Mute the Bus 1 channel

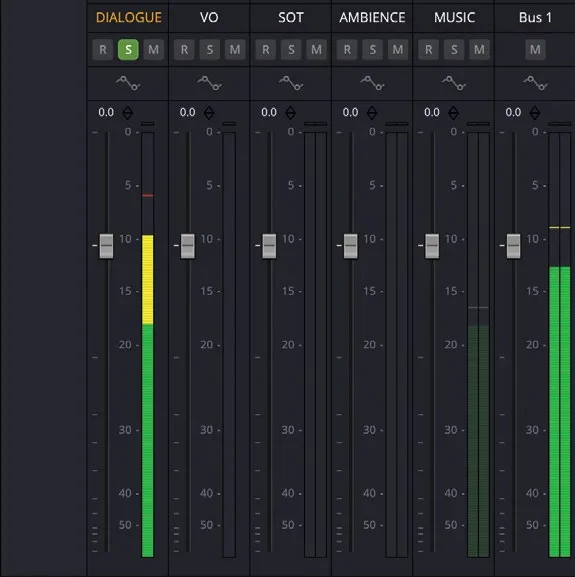(535, 49)
